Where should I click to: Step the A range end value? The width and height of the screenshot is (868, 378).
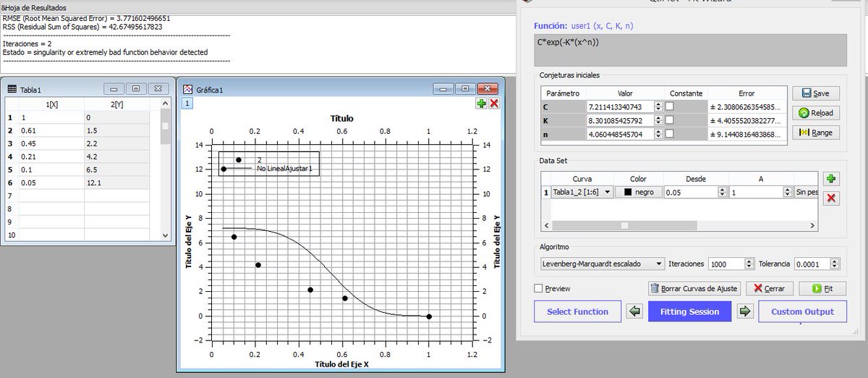tap(788, 192)
